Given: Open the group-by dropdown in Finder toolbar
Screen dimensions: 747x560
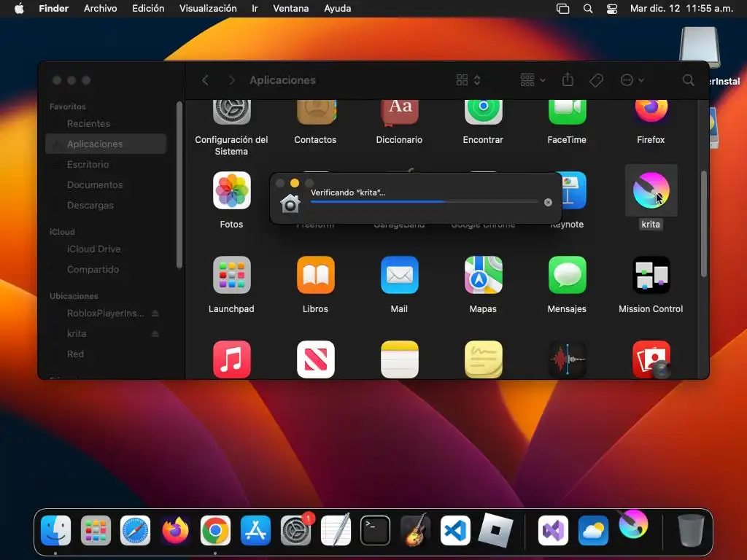Looking at the screenshot, I should click(x=533, y=80).
